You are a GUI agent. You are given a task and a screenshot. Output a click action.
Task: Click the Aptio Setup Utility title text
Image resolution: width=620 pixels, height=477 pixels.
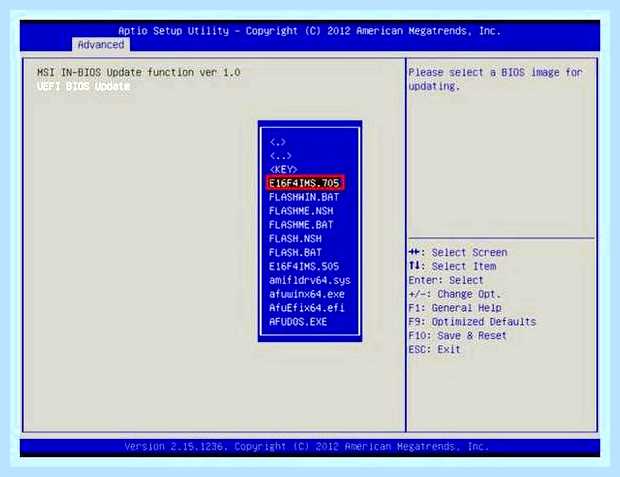[x=310, y=31]
